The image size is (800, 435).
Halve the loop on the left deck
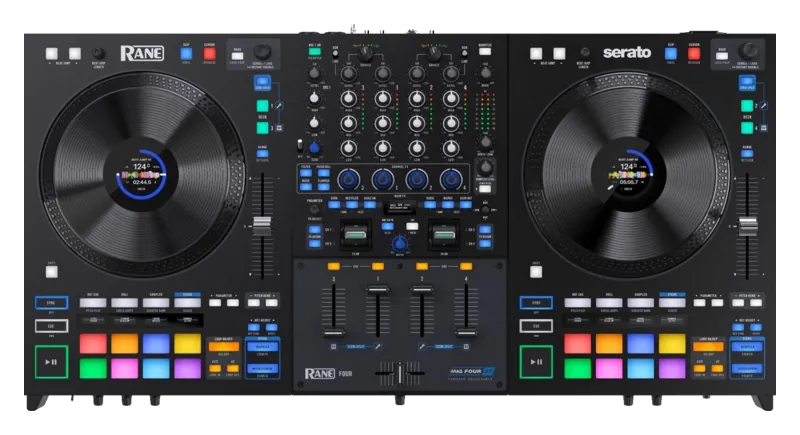215,368
